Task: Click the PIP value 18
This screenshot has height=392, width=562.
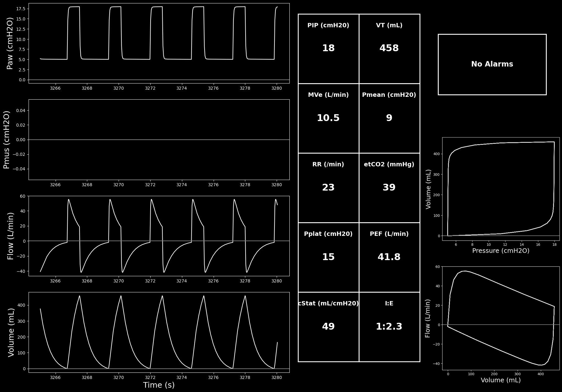Action: [328, 48]
